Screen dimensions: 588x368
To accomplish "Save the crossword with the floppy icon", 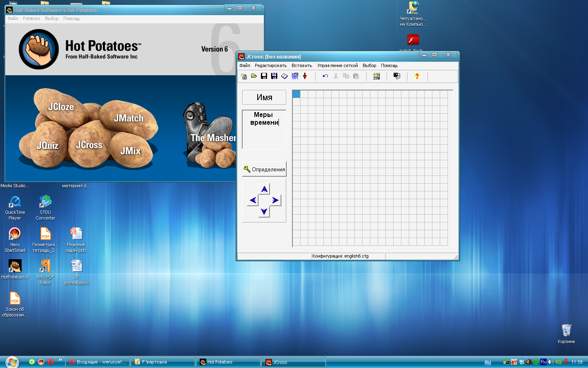I will click(264, 76).
